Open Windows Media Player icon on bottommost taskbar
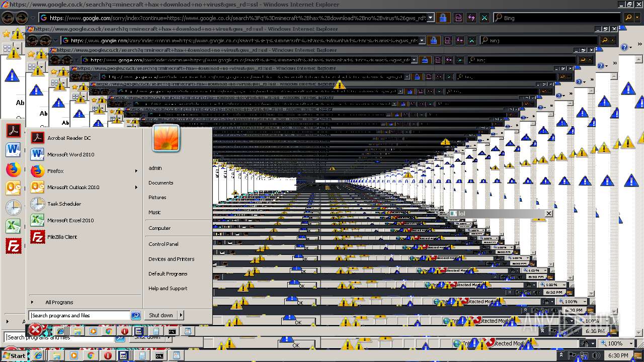 coord(74,355)
